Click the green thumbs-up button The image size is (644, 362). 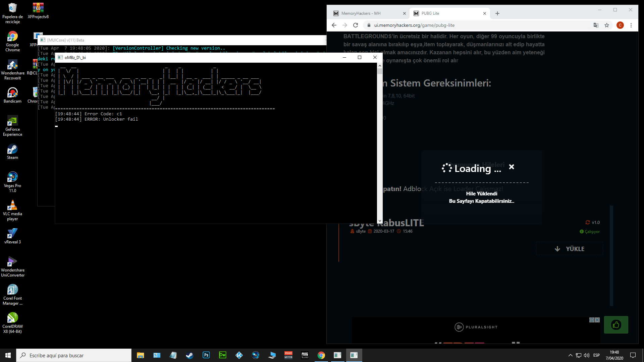pyautogui.click(x=616, y=324)
